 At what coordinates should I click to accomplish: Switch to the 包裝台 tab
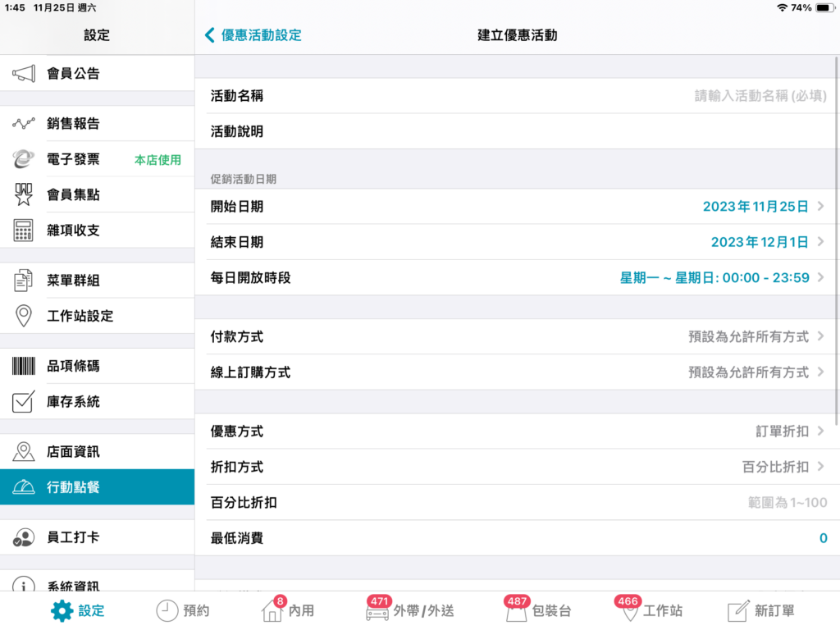[538, 610]
